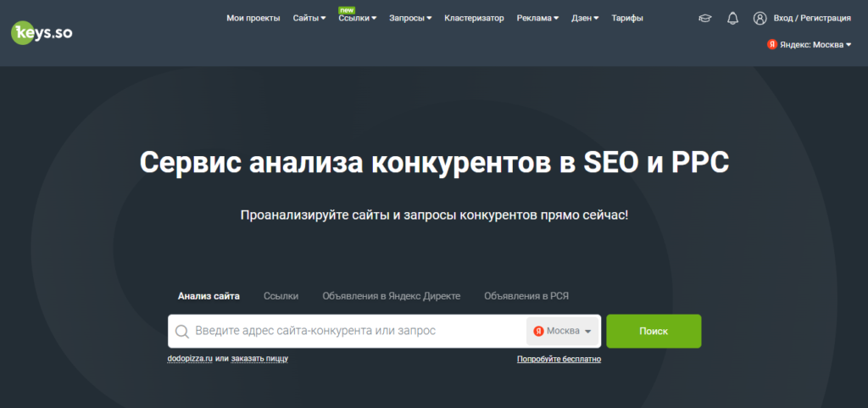Click the new badge above Ссылки
The height and width of the screenshot is (408, 868).
(x=347, y=10)
